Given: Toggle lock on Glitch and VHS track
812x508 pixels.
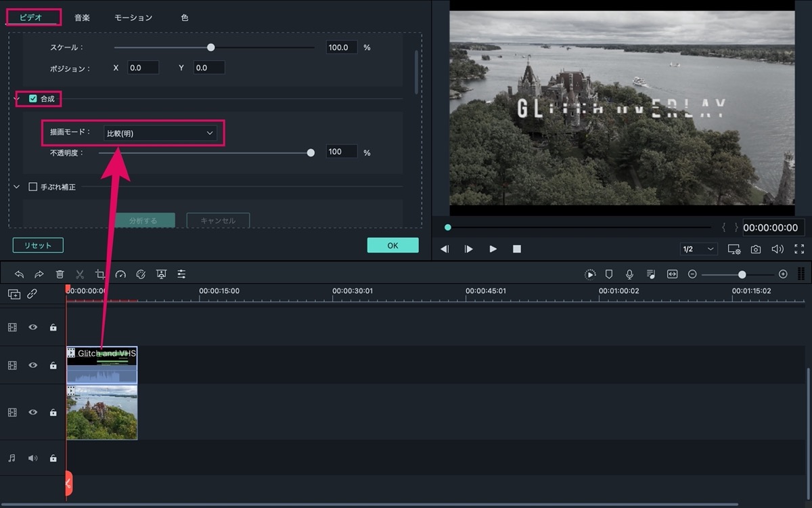Looking at the screenshot, I should pyautogui.click(x=53, y=365).
